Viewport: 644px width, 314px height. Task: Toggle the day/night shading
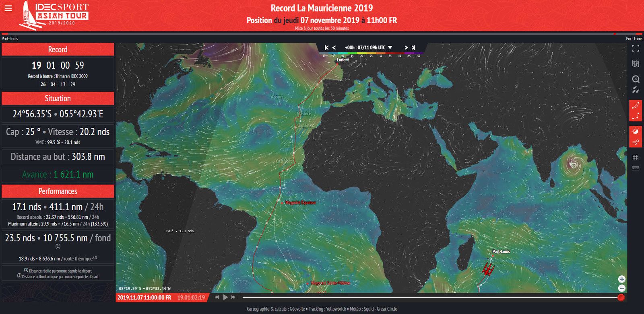(x=636, y=131)
